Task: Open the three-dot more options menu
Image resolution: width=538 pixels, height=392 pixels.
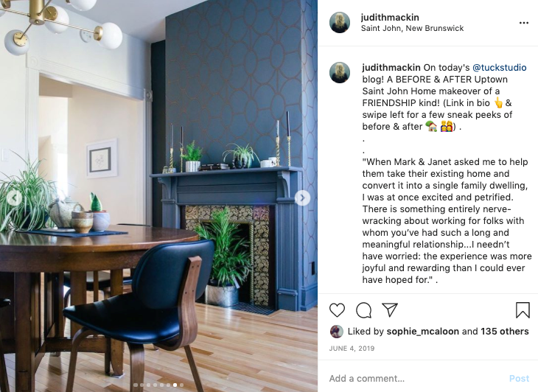Action: pos(524,23)
